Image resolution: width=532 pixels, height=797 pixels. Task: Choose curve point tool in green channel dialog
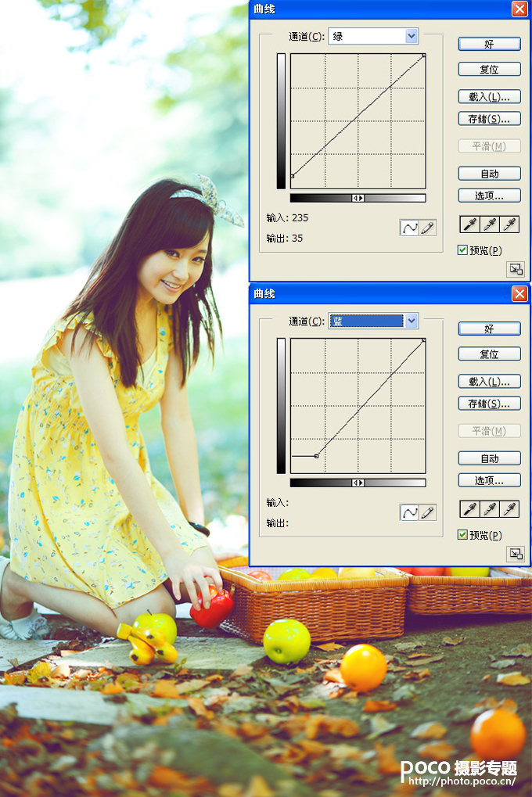pos(409,228)
